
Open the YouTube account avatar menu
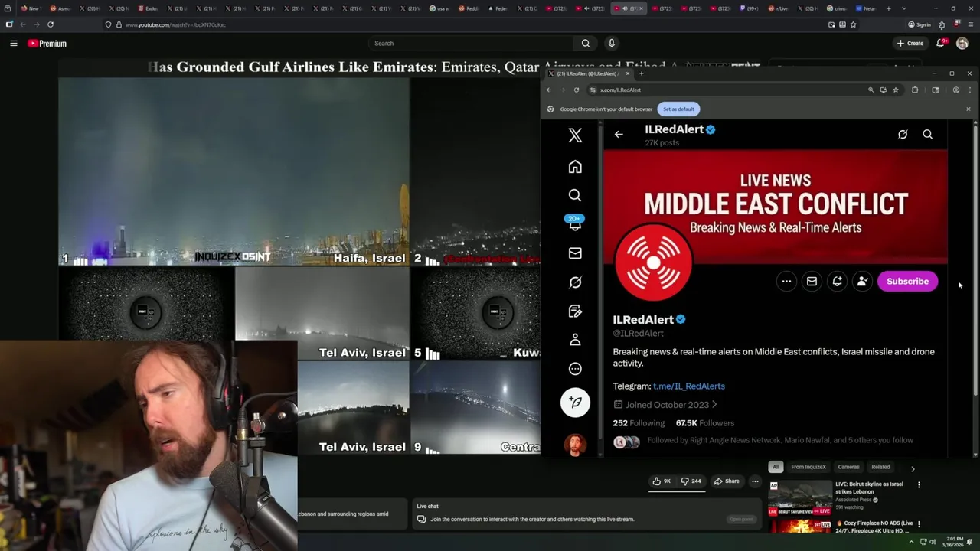[x=962, y=44]
